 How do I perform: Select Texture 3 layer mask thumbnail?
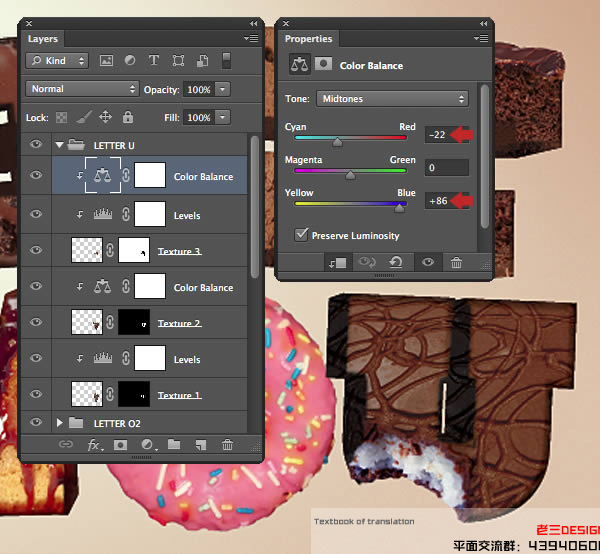[134, 250]
